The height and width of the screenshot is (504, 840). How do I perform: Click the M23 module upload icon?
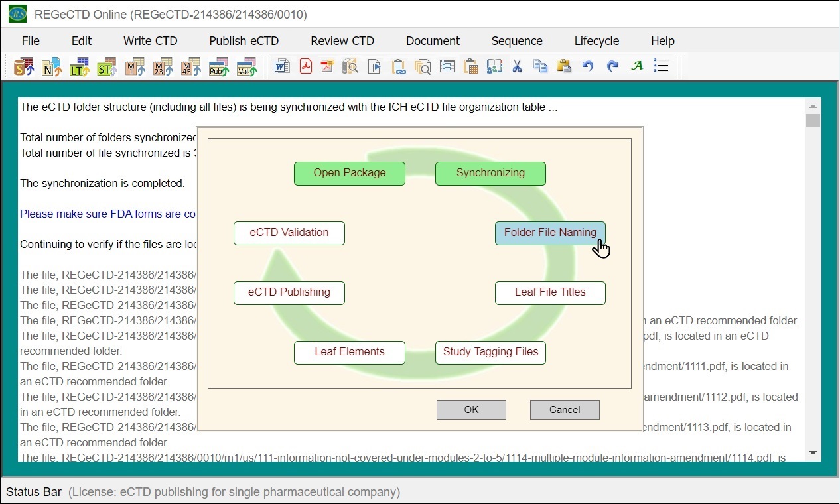(x=163, y=67)
